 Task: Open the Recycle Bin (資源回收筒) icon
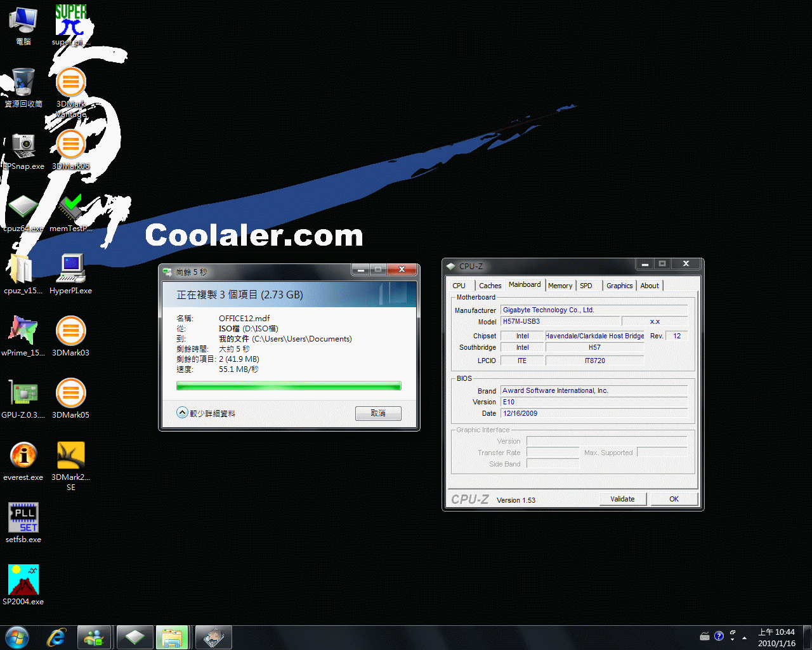pos(23,86)
